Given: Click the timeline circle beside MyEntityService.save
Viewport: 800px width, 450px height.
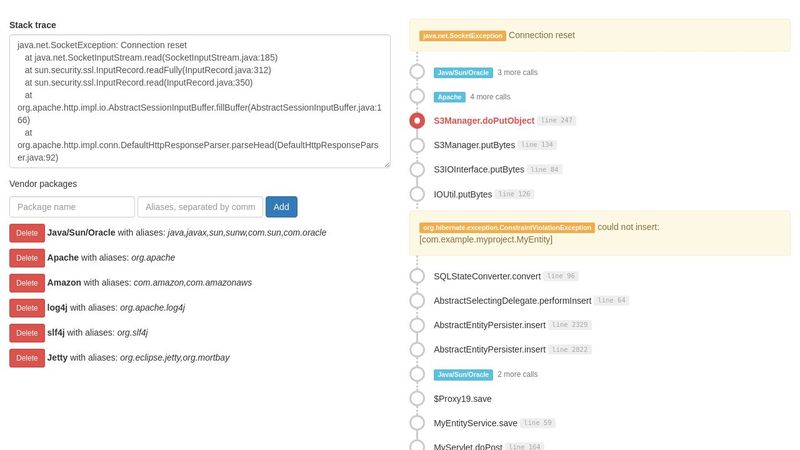Looking at the screenshot, I should coord(417,424).
